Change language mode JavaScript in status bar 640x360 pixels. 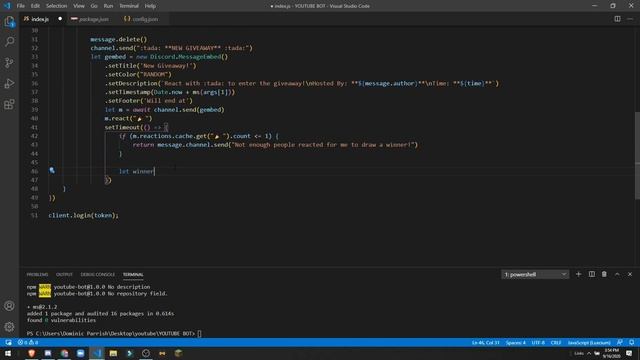[589, 342]
